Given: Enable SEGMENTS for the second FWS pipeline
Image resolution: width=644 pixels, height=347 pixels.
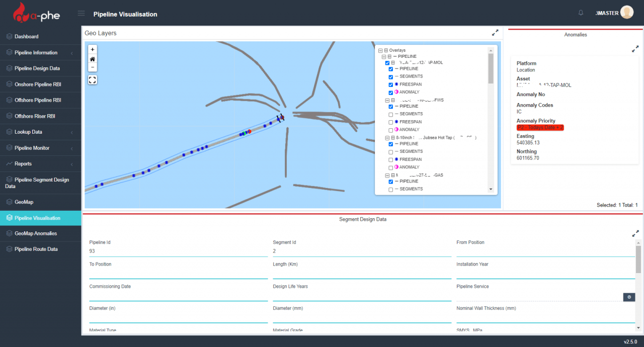Looking at the screenshot, I should 390,114.
